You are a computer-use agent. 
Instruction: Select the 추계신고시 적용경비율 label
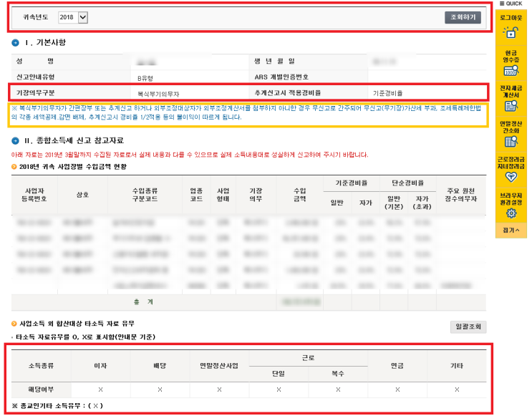point(288,92)
